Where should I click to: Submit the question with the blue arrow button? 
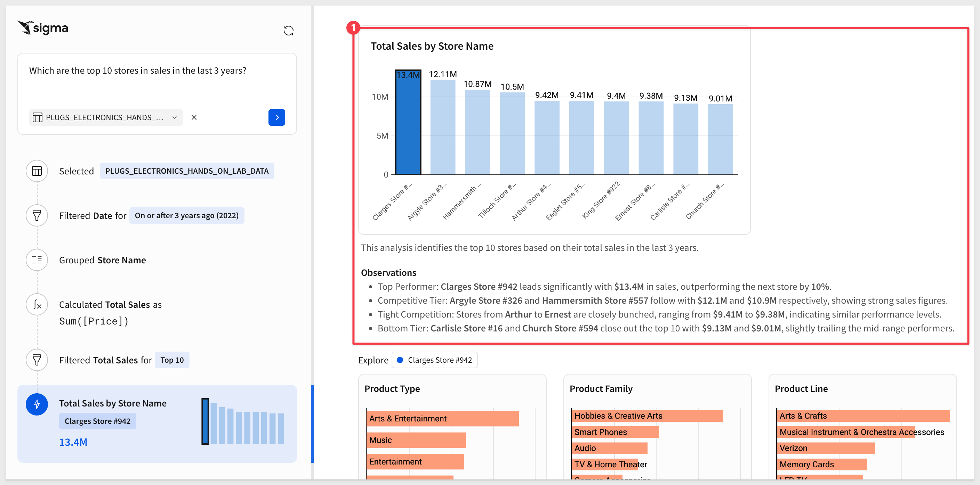point(276,117)
